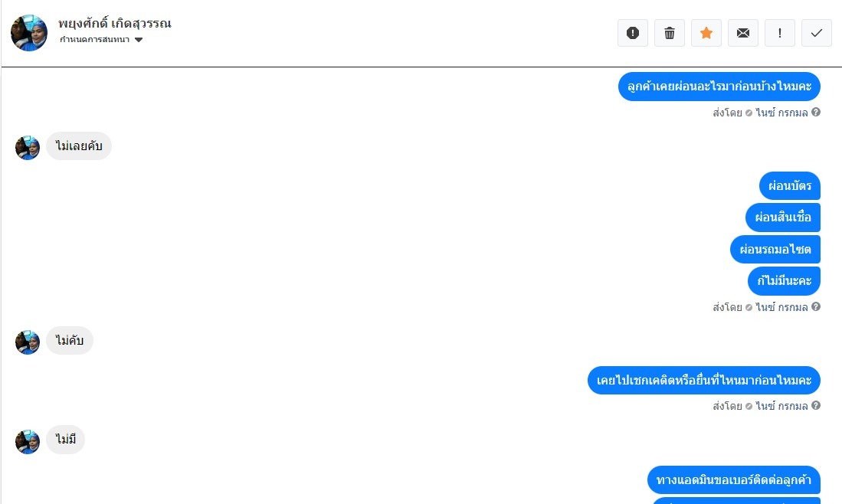Click help icon under ก็ไม่มีนะคะ message
This screenshot has height=504, width=842.
816,306
